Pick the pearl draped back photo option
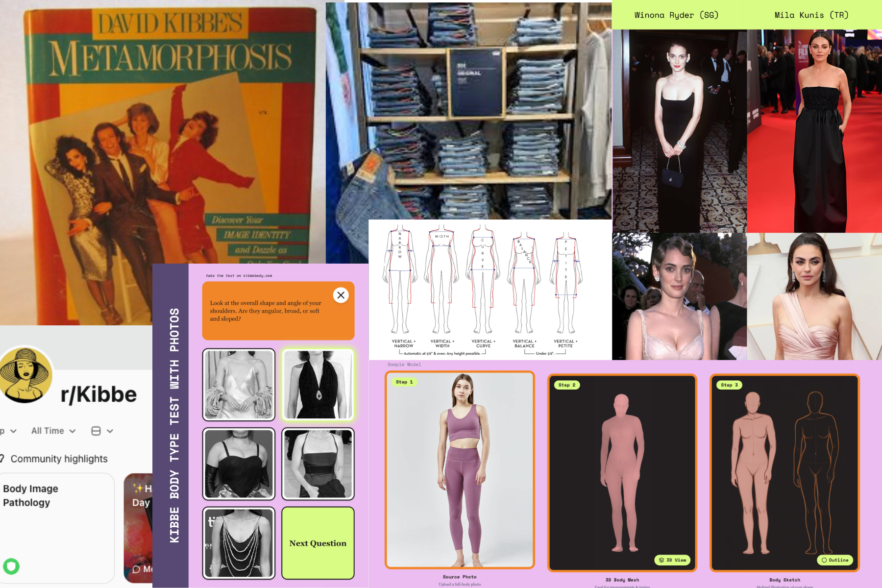The height and width of the screenshot is (588, 882). (239, 543)
